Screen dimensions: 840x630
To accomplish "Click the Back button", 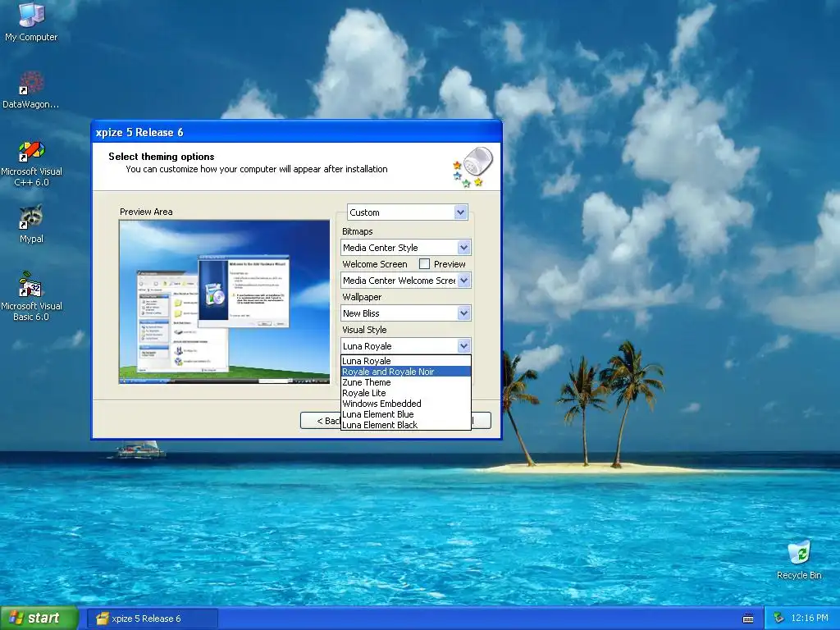I will 321,421.
